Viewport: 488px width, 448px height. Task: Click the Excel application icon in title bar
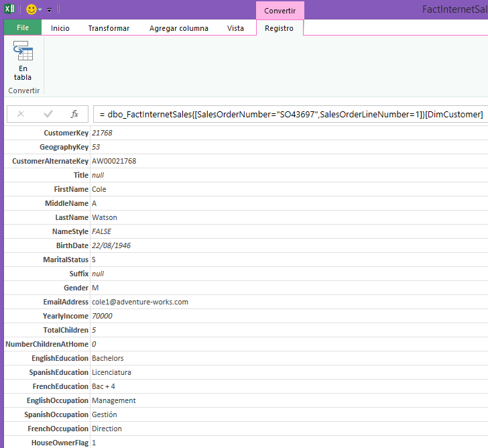click(x=9, y=9)
